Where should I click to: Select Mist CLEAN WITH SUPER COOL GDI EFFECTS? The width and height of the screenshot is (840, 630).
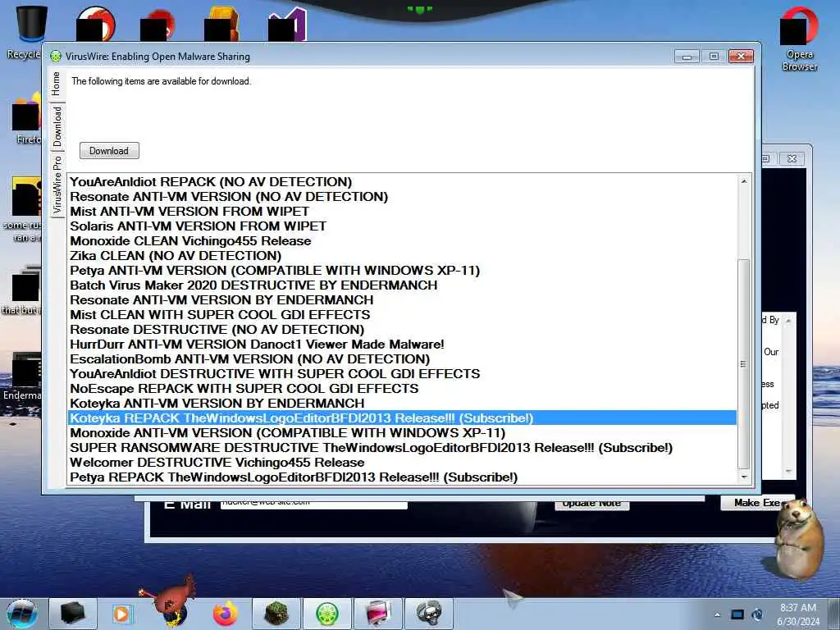point(402,314)
